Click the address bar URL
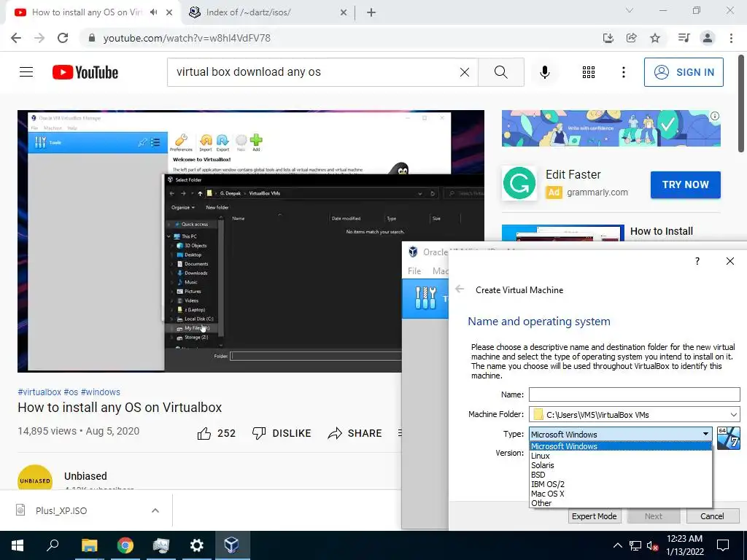This screenshot has width=747, height=560. [187, 38]
